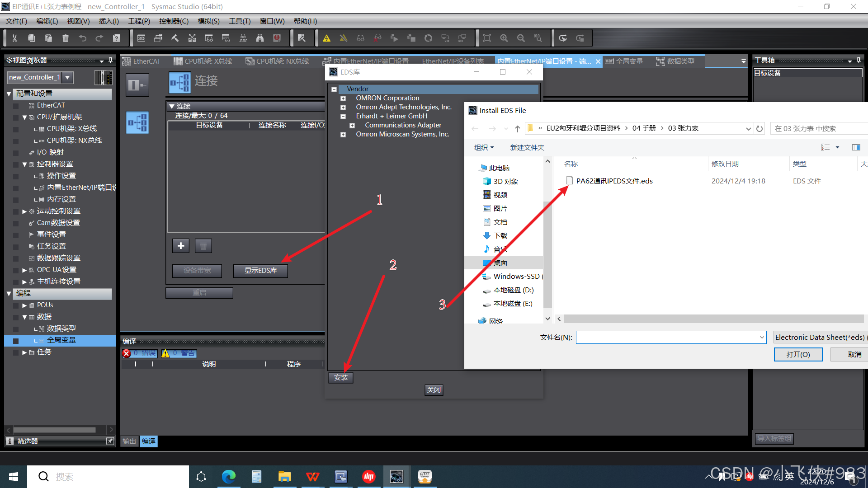Viewport: 868px width, 488px height.
Task: Open the new_Controller_1 dropdown
Action: [67, 77]
